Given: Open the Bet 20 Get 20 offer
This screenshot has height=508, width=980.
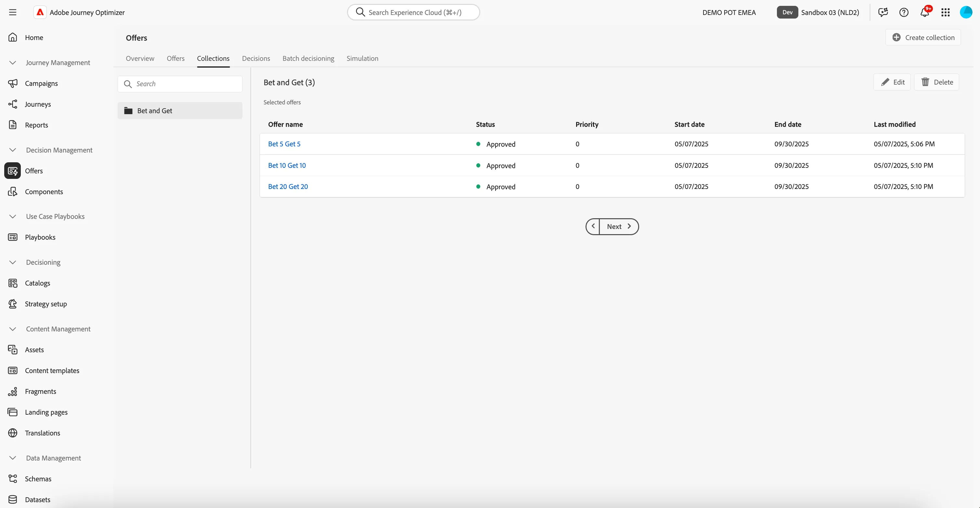Looking at the screenshot, I should 288,187.
